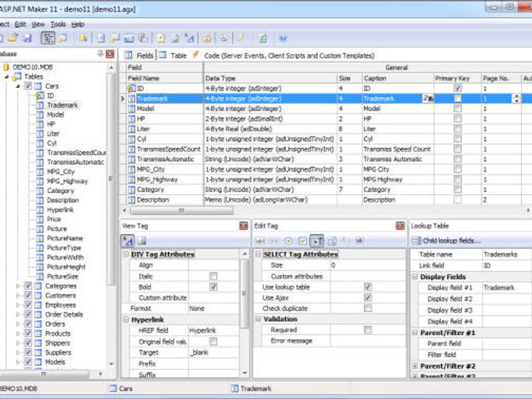
Task: Collapse the Tables node in tree
Action: point(7,76)
